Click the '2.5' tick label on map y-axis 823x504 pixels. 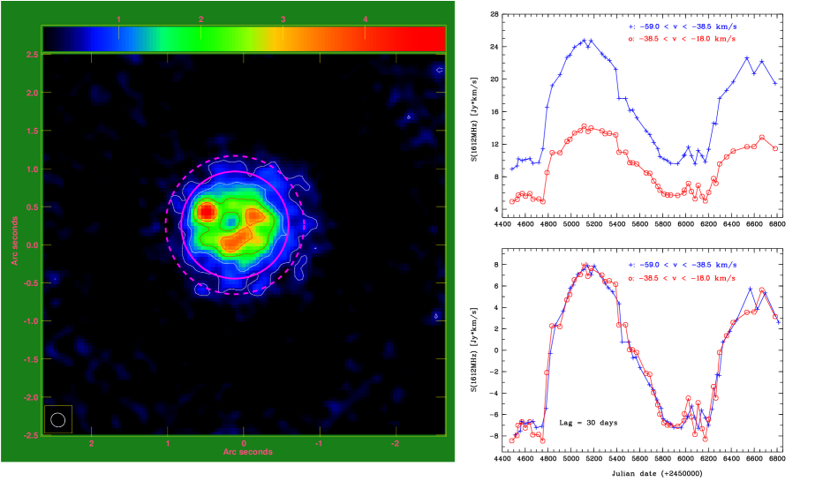[32, 55]
